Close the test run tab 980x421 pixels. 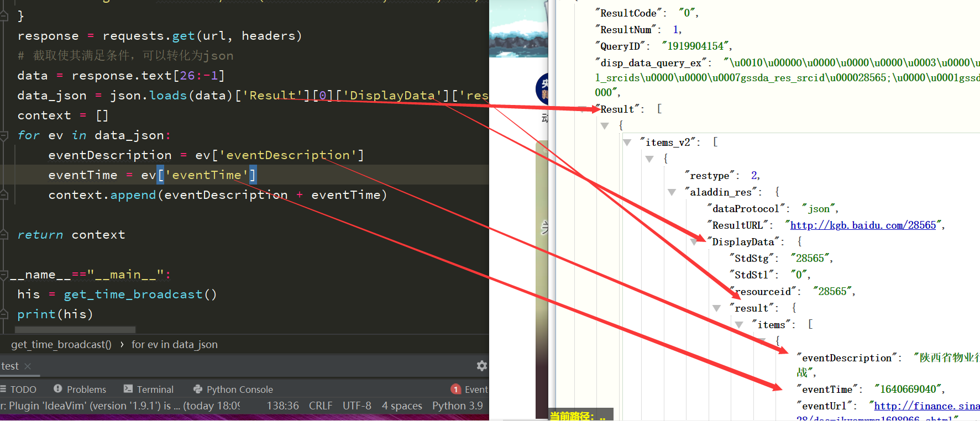pos(28,366)
